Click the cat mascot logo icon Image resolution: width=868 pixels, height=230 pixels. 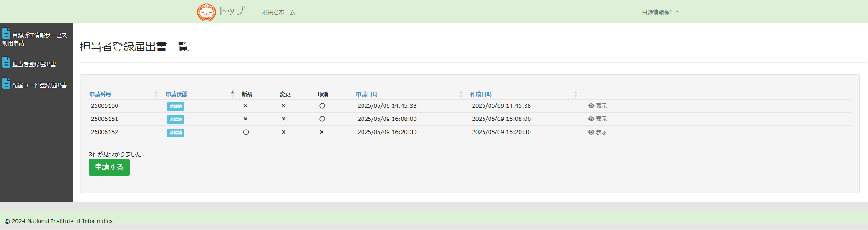click(x=207, y=12)
